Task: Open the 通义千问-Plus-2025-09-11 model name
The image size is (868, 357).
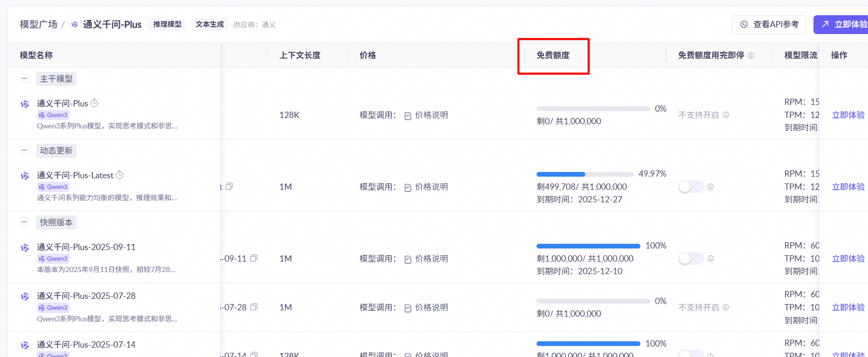Action: click(86, 247)
